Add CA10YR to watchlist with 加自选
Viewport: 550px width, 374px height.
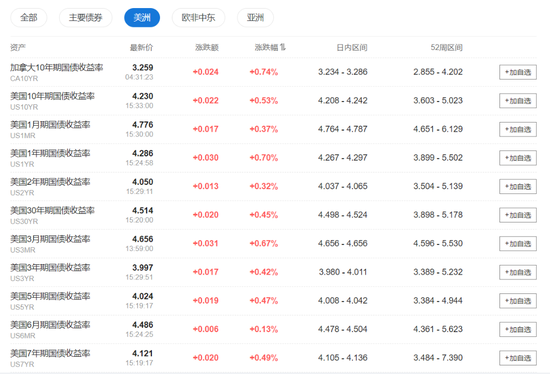pos(518,72)
